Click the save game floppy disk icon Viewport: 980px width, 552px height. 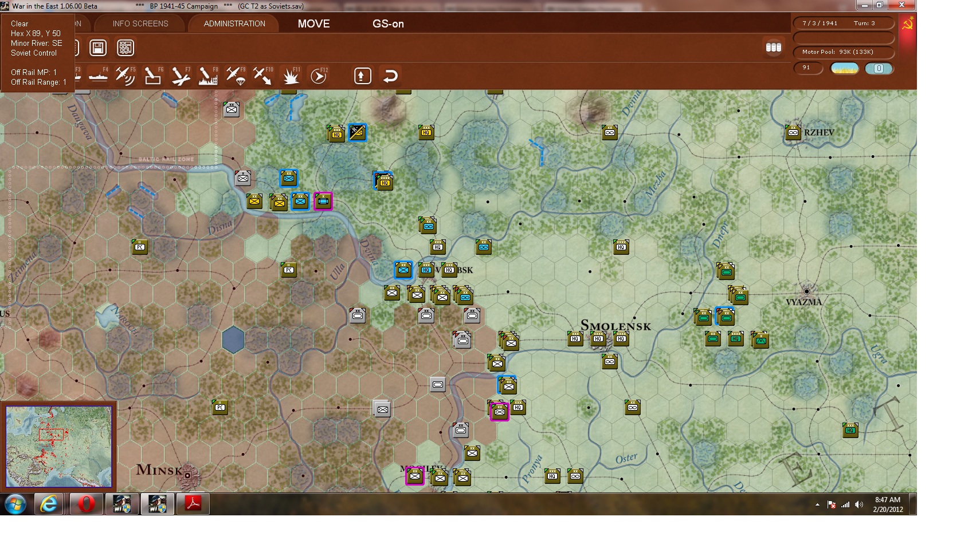[98, 48]
